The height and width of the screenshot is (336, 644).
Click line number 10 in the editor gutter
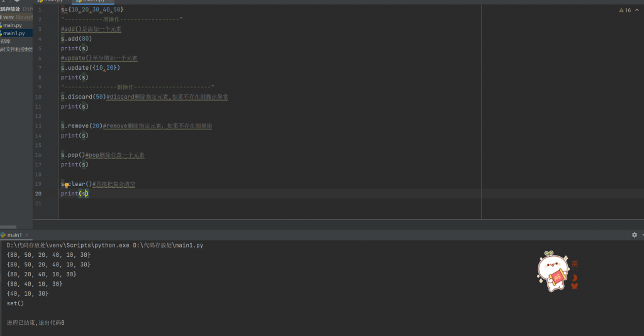pos(38,97)
